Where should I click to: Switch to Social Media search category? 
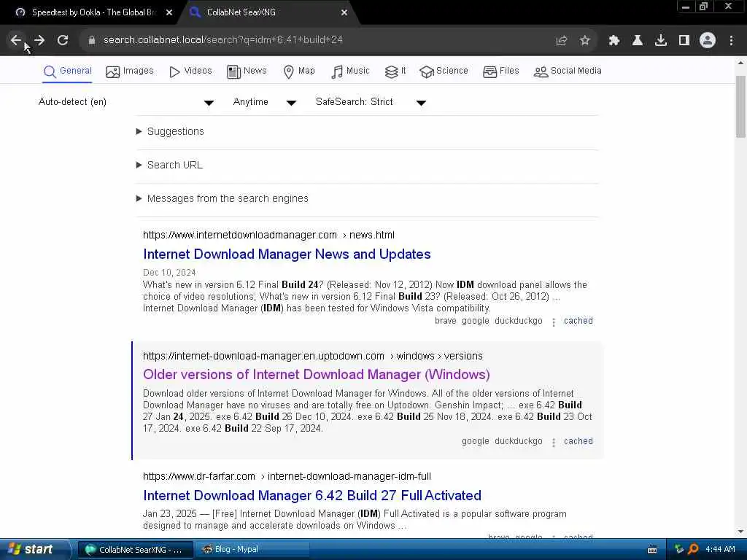point(568,71)
